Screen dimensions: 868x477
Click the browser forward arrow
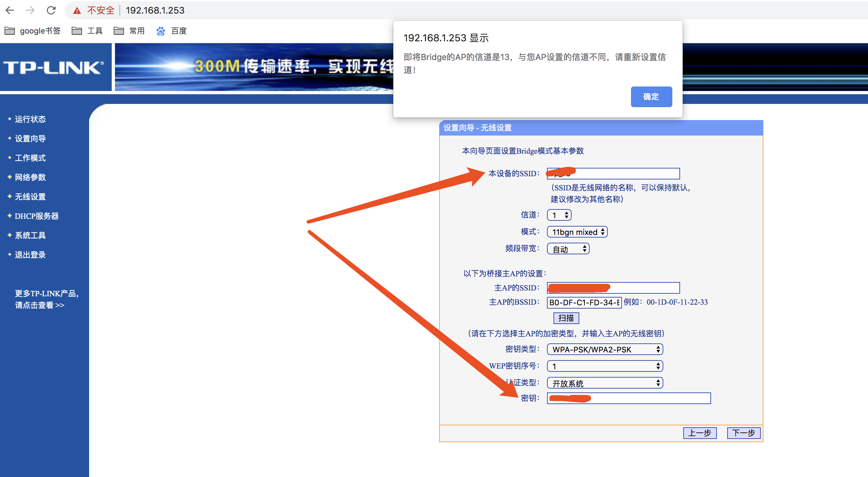tap(30, 10)
